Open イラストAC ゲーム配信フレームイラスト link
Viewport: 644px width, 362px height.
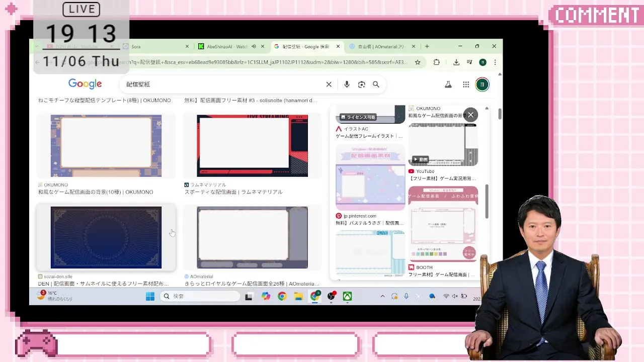[369, 136]
